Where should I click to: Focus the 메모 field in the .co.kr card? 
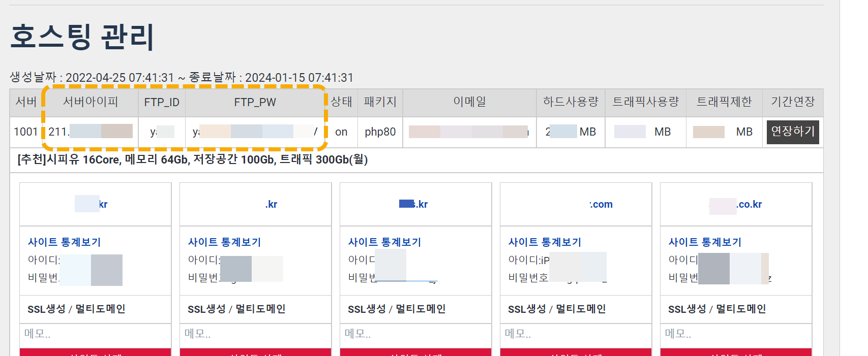[736, 335]
